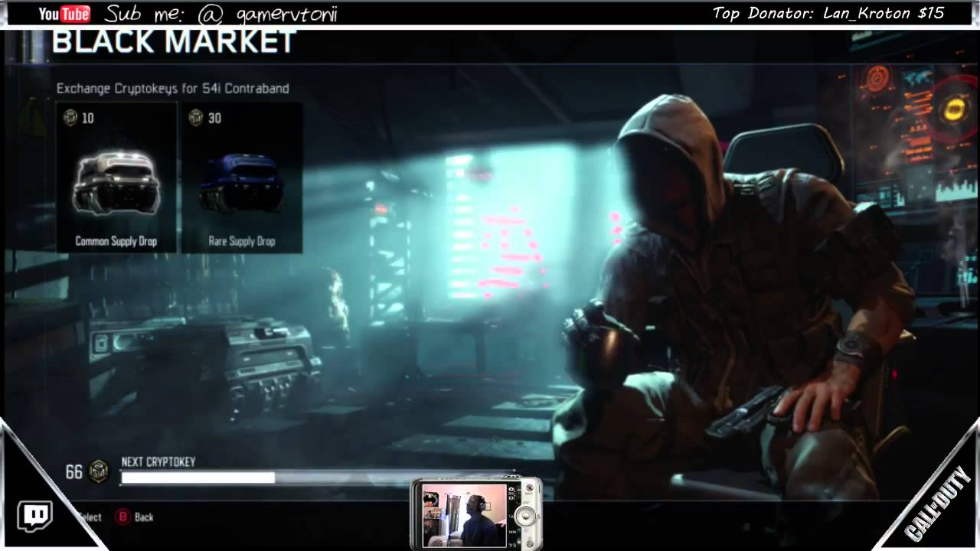Click the cryptokey count '66'
The height and width of the screenshot is (551, 980).
(73, 472)
